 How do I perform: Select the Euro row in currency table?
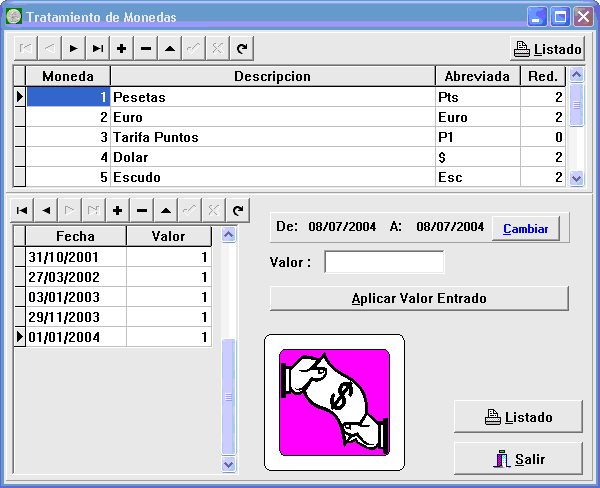[x=272, y=117]
